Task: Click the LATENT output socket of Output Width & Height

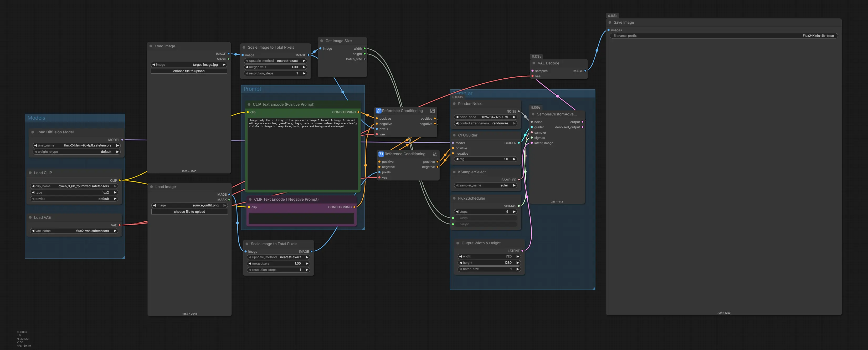Action: pos(522,251)
